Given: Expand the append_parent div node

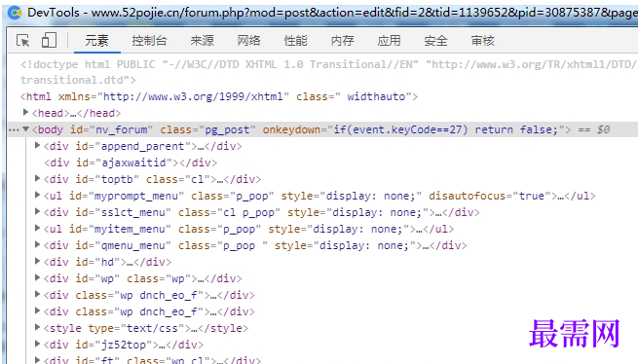Looking at the screenshot, I should [37, 145].
